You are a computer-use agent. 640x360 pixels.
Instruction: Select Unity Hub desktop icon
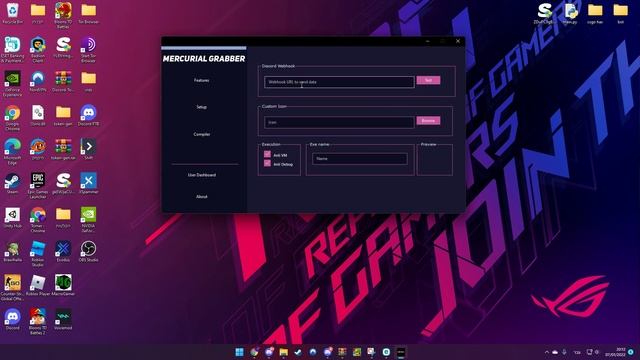[13, 218]
